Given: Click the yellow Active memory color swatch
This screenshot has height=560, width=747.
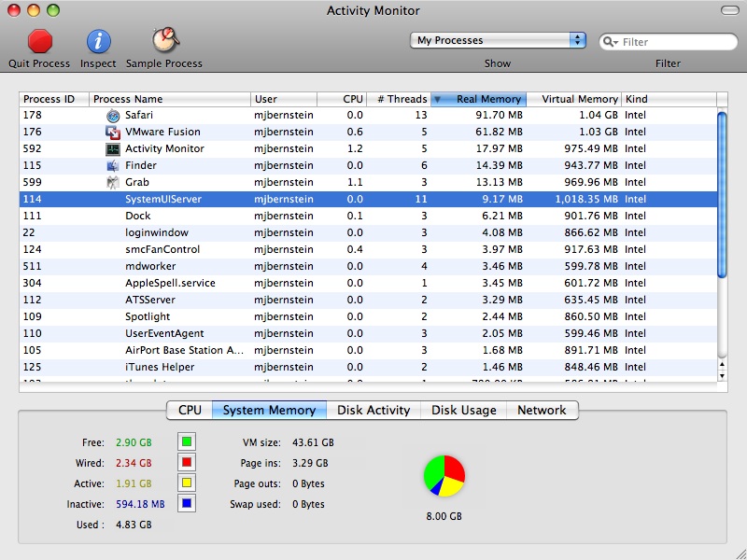Looking at the screenshot, I should (x=187, y=483).
